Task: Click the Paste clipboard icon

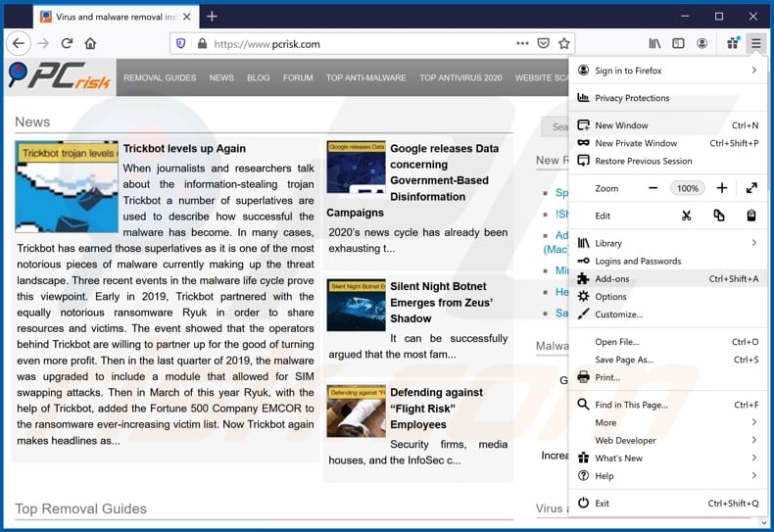Action: 751,216
